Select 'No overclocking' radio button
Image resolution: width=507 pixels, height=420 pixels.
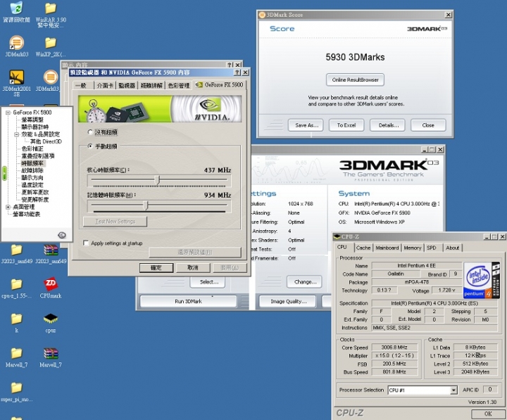90,132
